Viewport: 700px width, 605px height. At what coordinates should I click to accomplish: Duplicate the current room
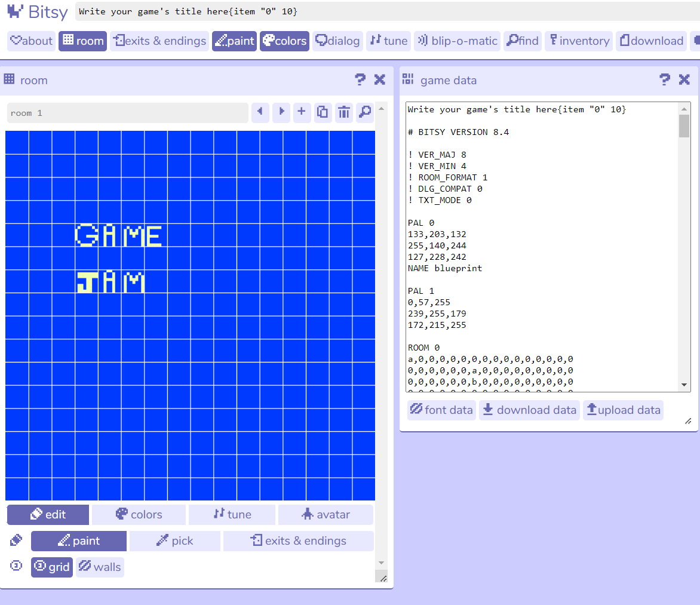point(323,112)
